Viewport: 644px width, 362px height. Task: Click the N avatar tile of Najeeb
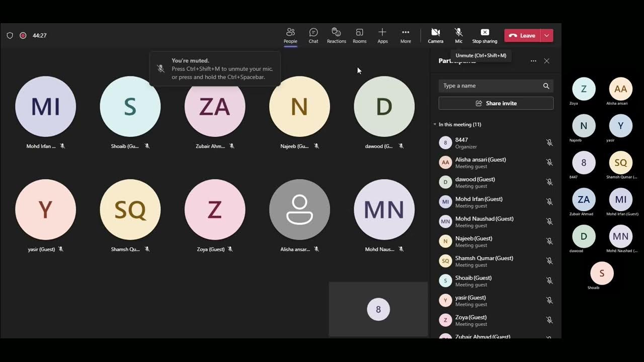[299, 107]
